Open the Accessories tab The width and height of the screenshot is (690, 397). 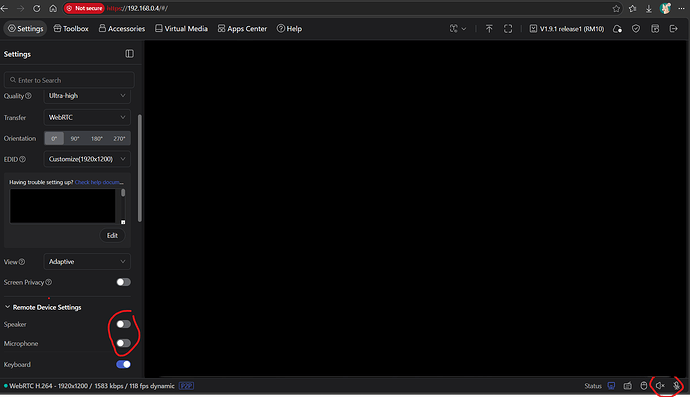122,29
